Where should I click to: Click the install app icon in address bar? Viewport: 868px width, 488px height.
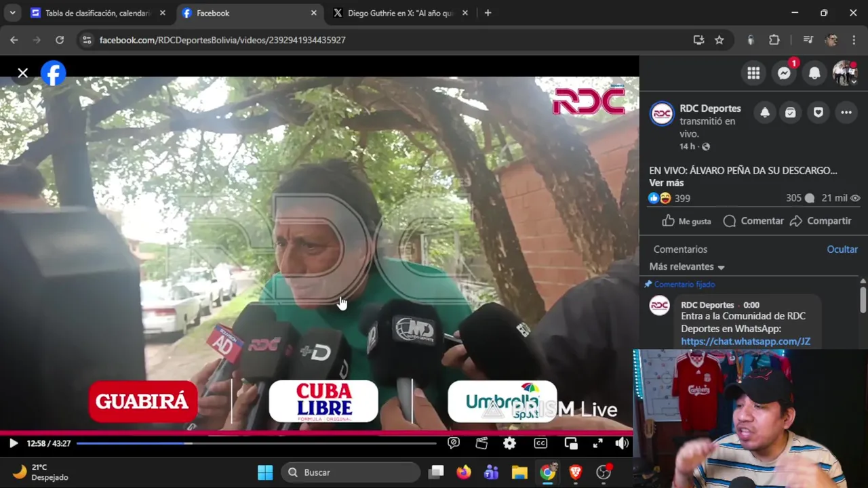[x=698, y=40]
